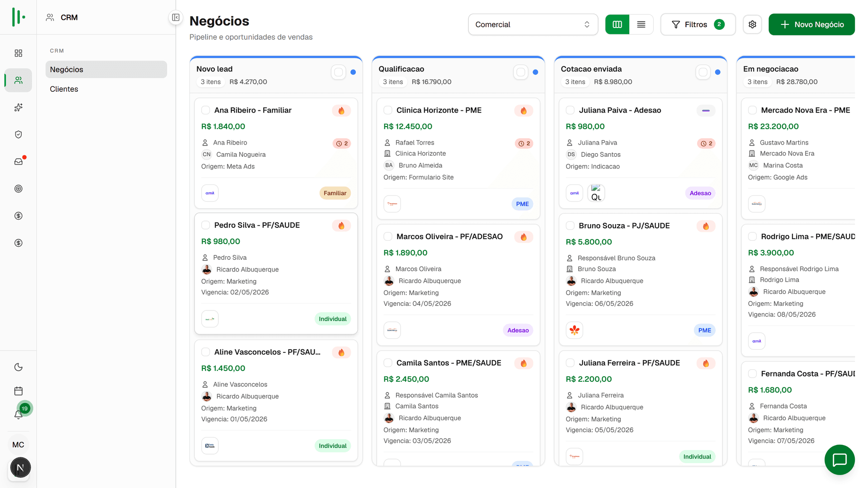Viewport: 868px width, 488px height.
Task: Switch to list view
Action: 641,24
